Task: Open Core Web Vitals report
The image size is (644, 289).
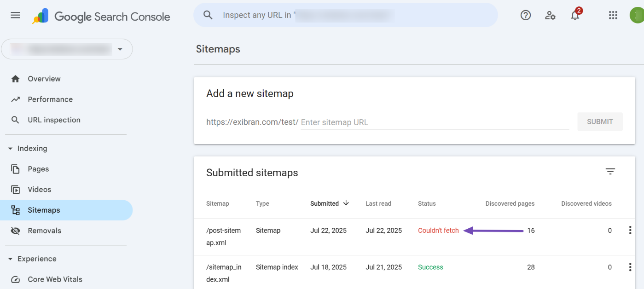Action: [x=55, y=279]
